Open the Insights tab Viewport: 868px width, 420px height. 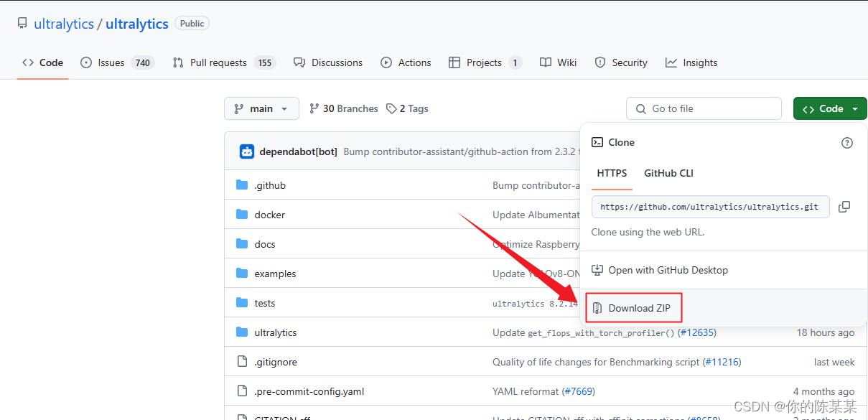coord(691,62)
